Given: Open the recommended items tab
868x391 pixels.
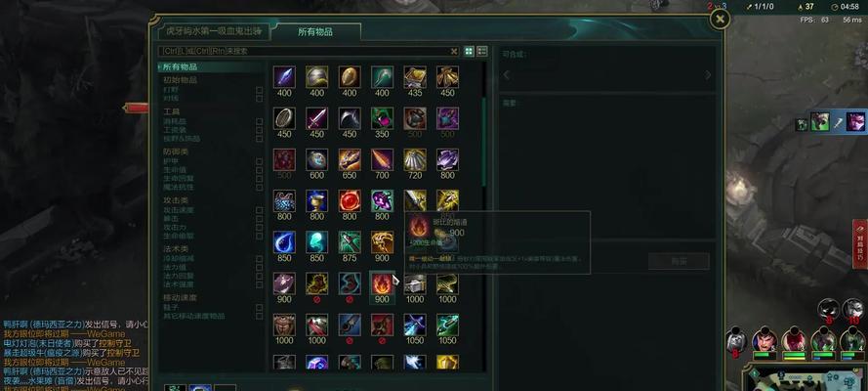Looking at the screenshot, I should pos(214,31).
